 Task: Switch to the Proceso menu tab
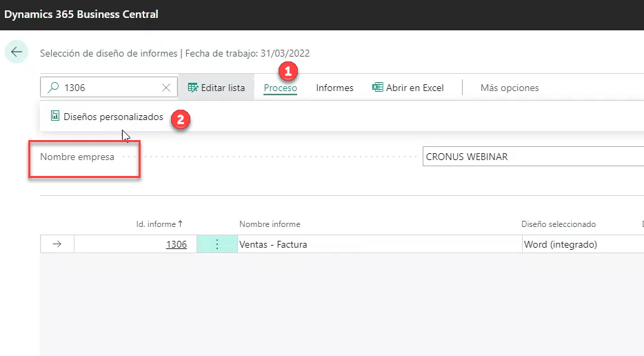coord(280,88)
